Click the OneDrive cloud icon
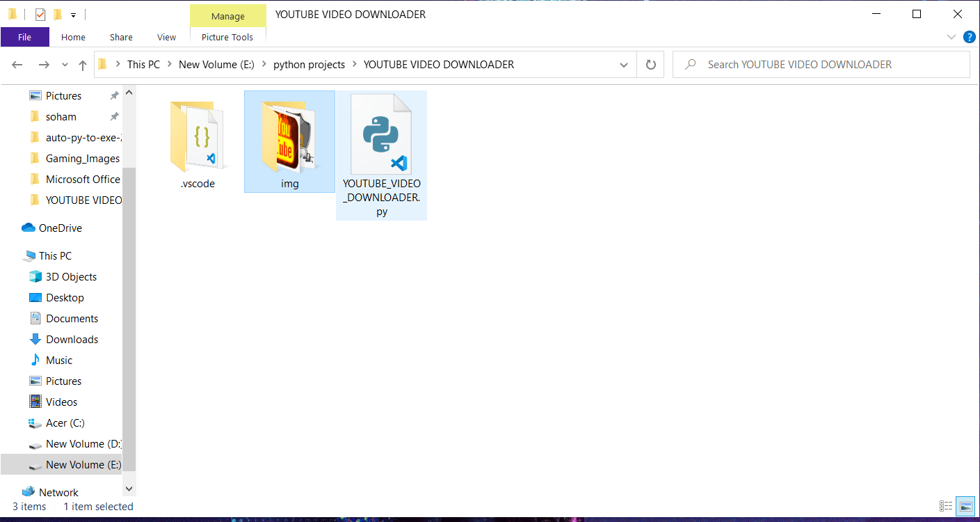 (29, 228)
